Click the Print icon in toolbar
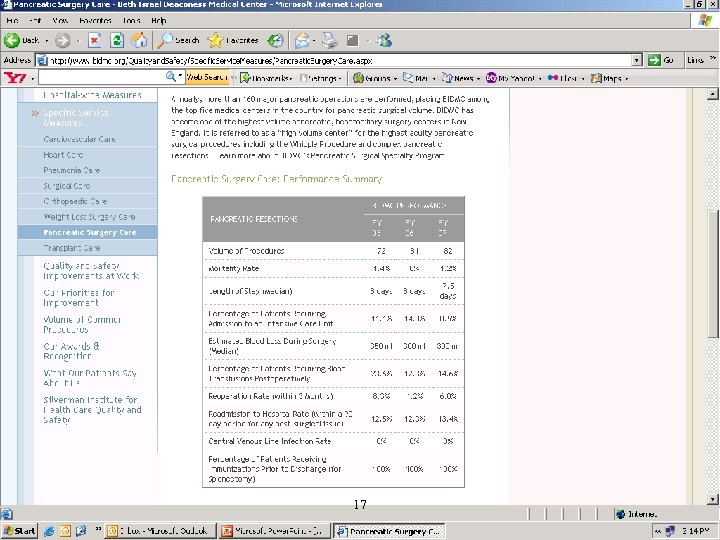The image size is (720, 540). point(330,41)
